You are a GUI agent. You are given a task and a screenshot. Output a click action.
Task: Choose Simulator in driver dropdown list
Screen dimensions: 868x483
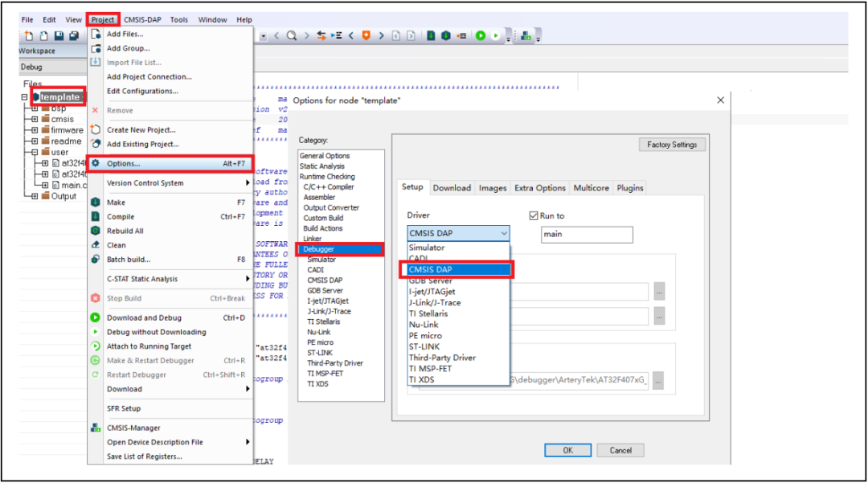coord(458,248)
